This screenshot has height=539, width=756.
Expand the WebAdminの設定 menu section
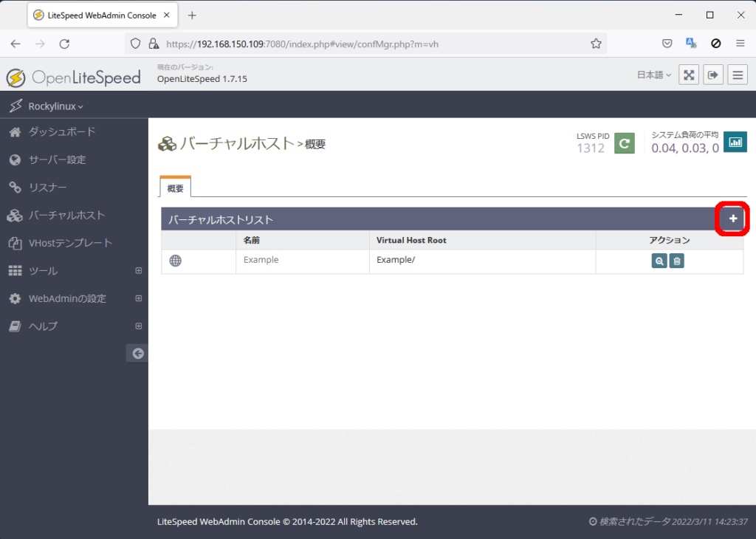coord(138,298)
